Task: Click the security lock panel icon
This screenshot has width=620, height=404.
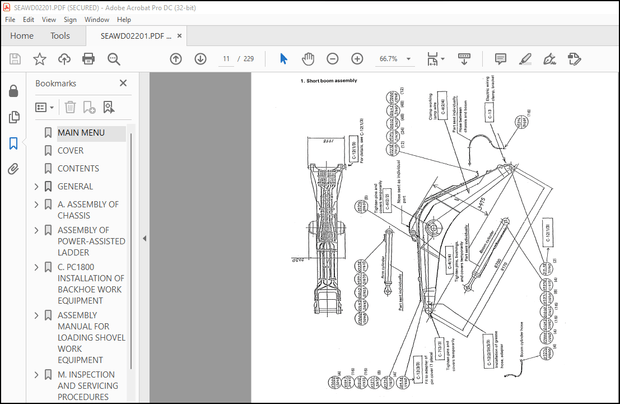Action: (13, 91)
